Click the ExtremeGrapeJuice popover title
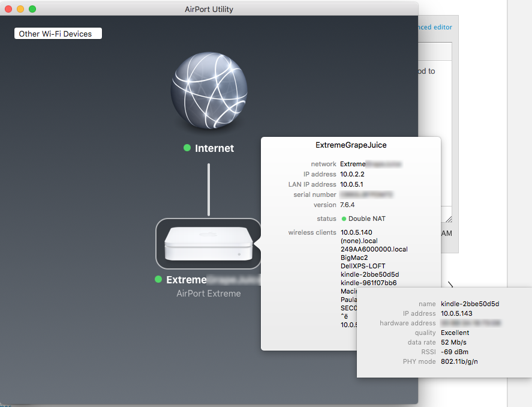Image resolution: width=532 pixels, height=407 pixels. click(x=351, y=145)
